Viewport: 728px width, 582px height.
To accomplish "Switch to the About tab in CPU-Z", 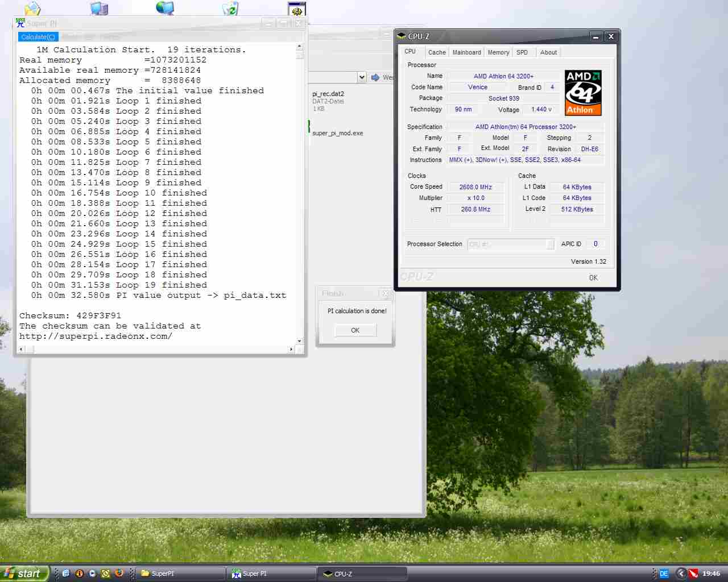I will tap(548, 52).
